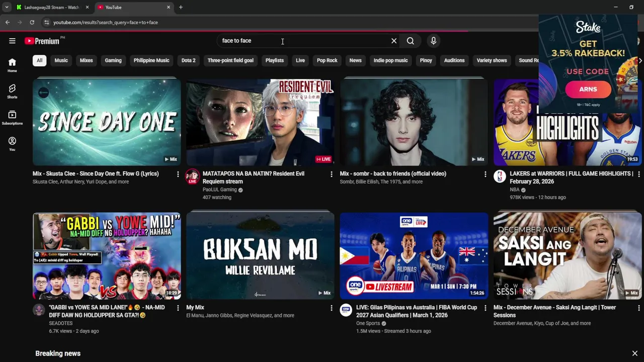
Task: Clear the search box with X icon
Action: tap(394, 41)
